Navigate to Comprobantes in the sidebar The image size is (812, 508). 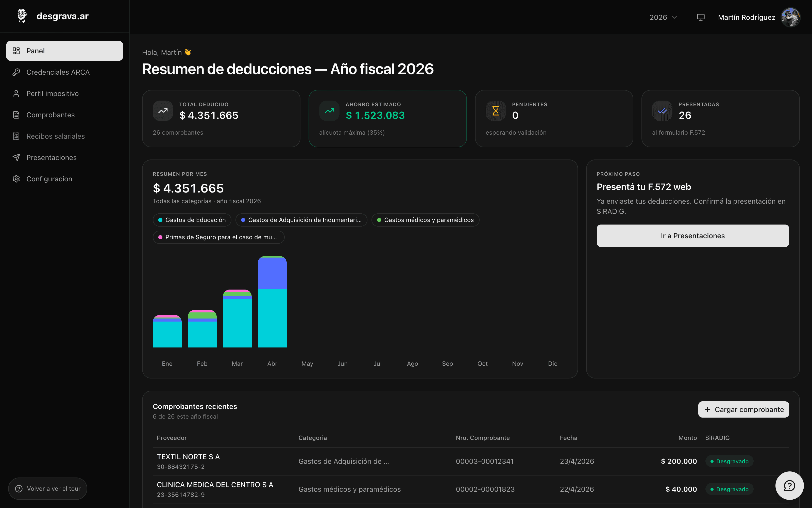coord(65,115)
